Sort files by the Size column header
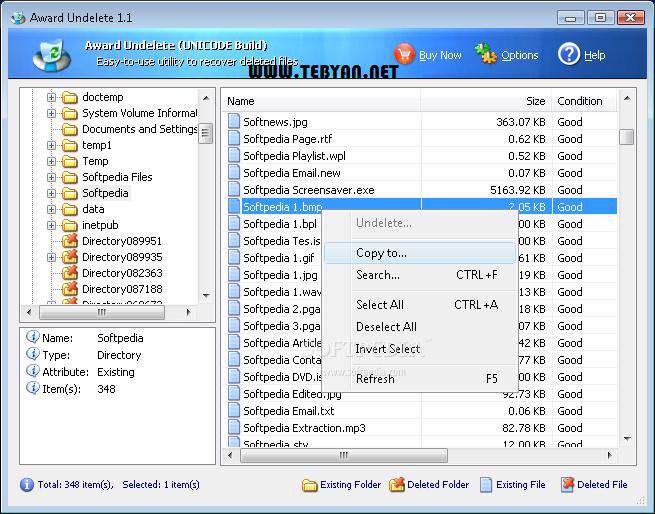Viewport: 655px width, 514px height. coord(487,101)
